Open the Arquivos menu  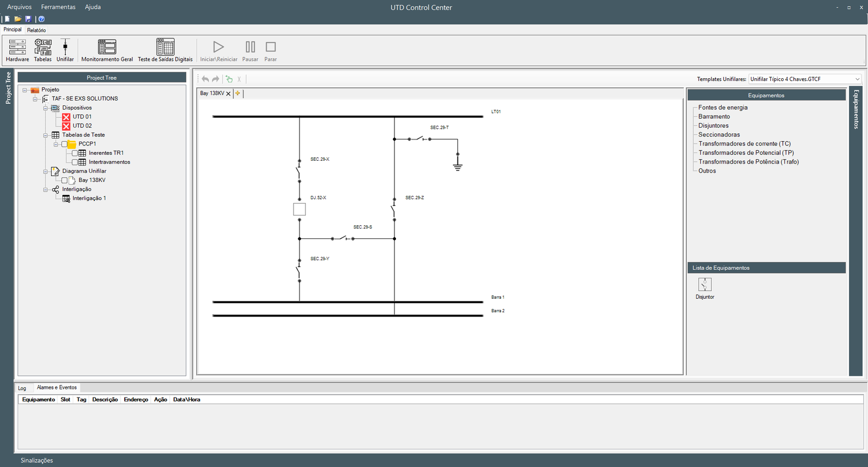[20, 7]
